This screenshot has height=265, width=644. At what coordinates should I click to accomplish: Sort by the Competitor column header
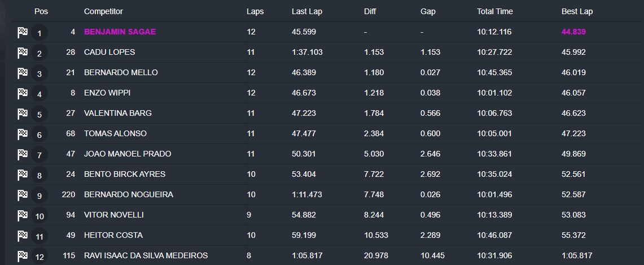pos(103,11)
